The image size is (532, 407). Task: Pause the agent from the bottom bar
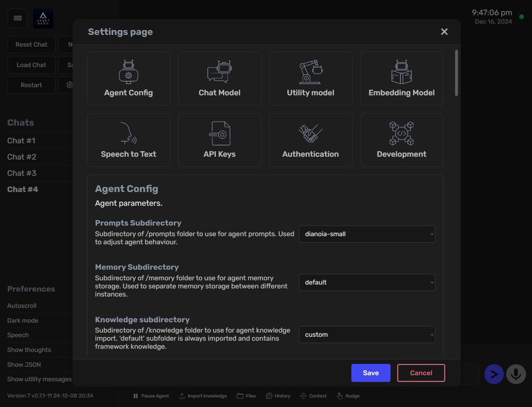click(151, 395)
